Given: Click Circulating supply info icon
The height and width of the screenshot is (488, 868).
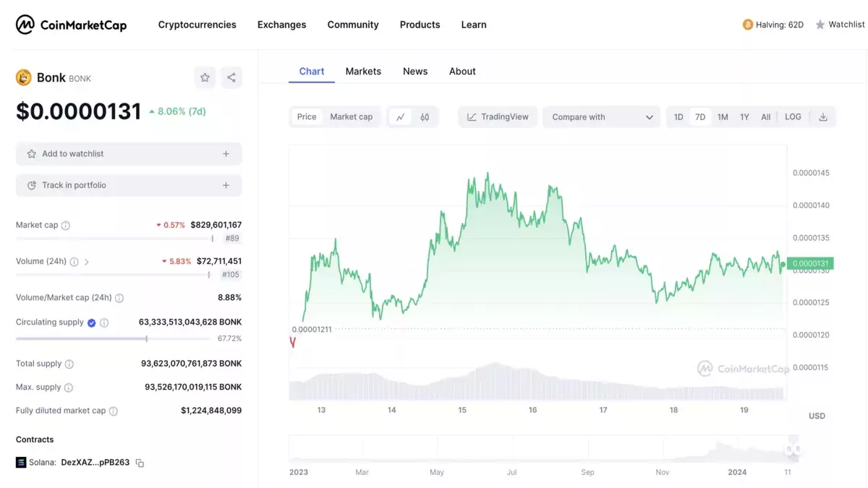Looking at the screenshot, I should pyautogui.click(x=104, y=323).
